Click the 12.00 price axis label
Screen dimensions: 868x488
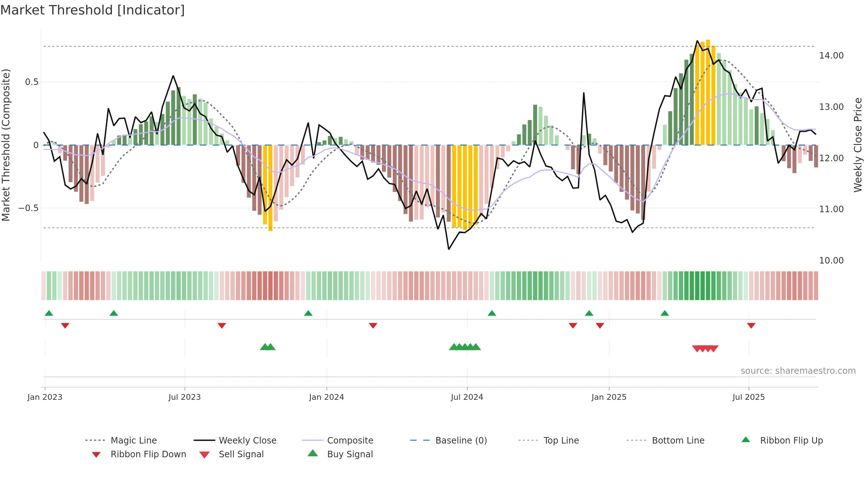coord(831,158)
